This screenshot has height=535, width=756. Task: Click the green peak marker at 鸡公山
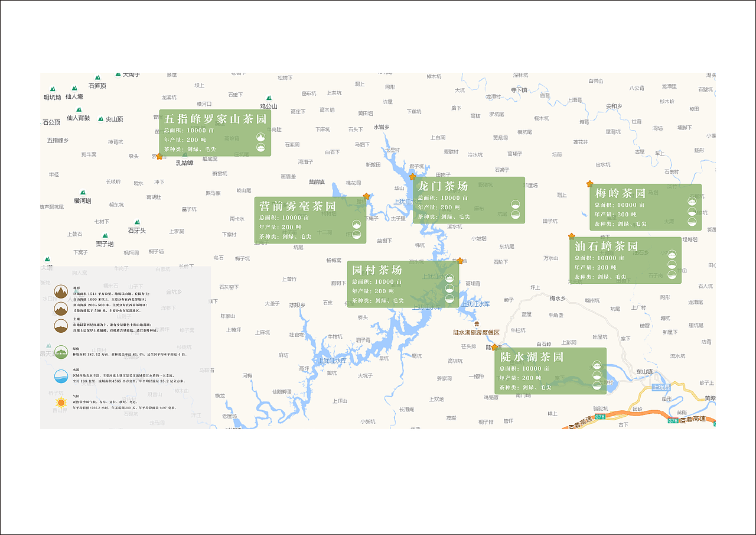[269, 98]
